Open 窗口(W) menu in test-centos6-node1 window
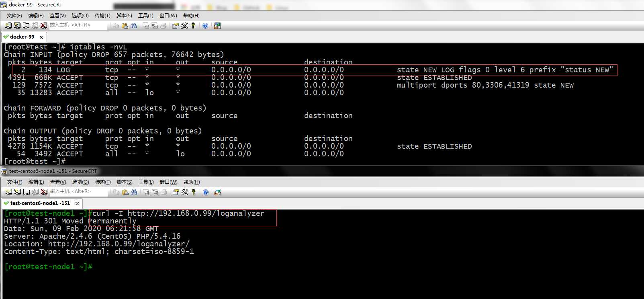644x299 pixels. 168,182
